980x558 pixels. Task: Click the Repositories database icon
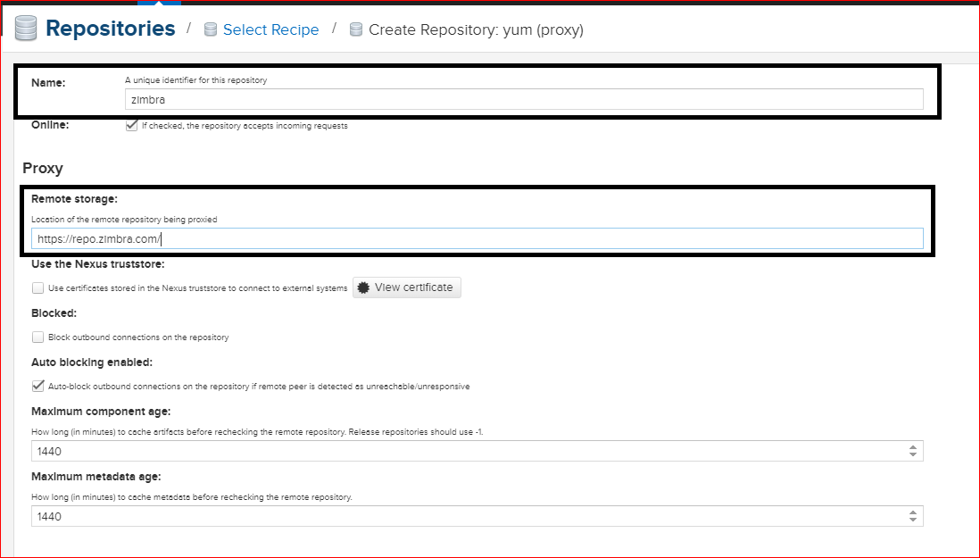tap(27, 29)
